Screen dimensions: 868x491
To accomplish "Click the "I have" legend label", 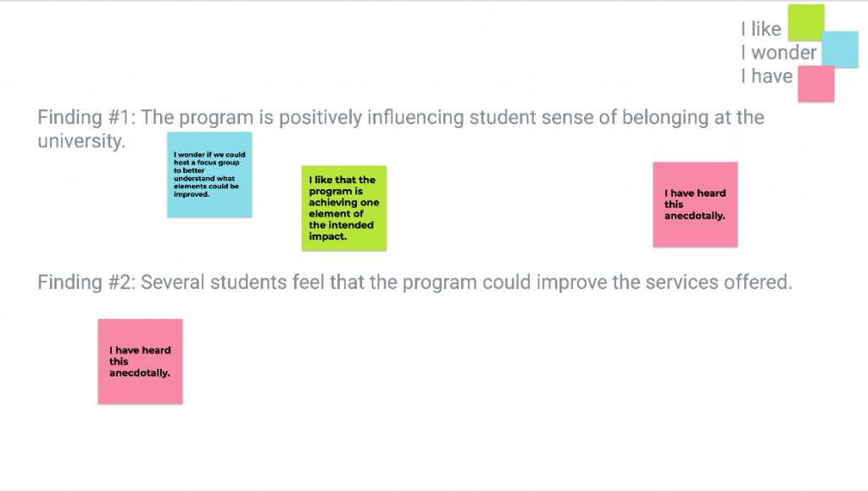I will click(766, 75).
